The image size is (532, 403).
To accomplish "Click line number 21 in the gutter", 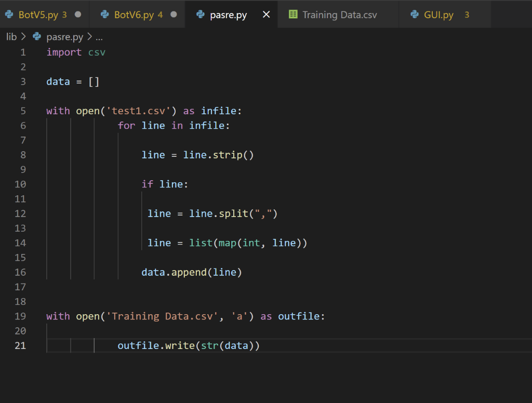I will 20,346.
